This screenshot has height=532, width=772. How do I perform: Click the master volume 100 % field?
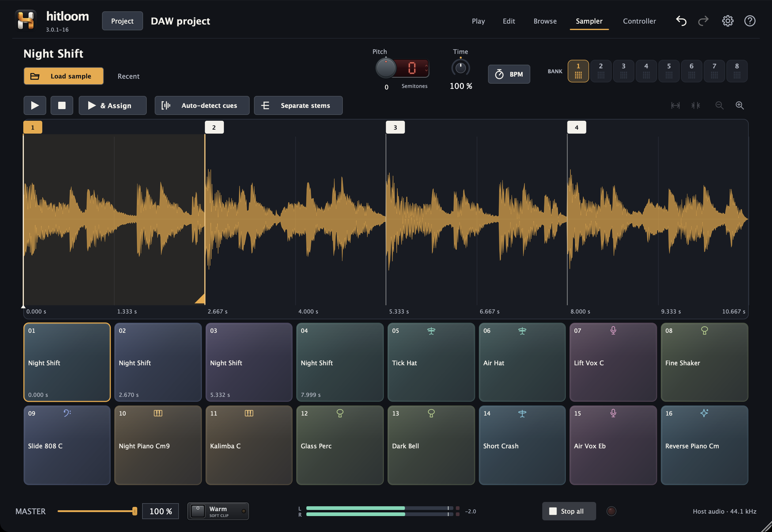161,511
